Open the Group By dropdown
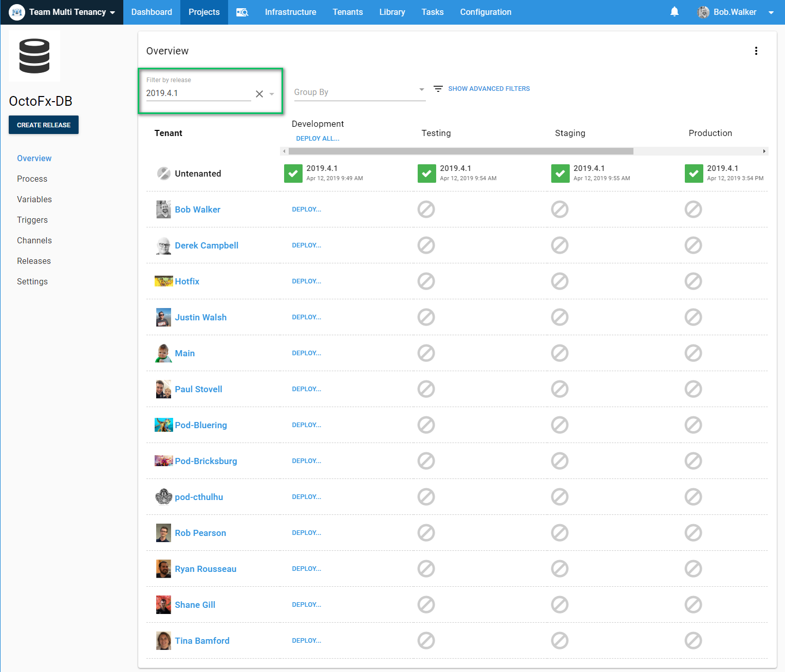 [360, 92]
